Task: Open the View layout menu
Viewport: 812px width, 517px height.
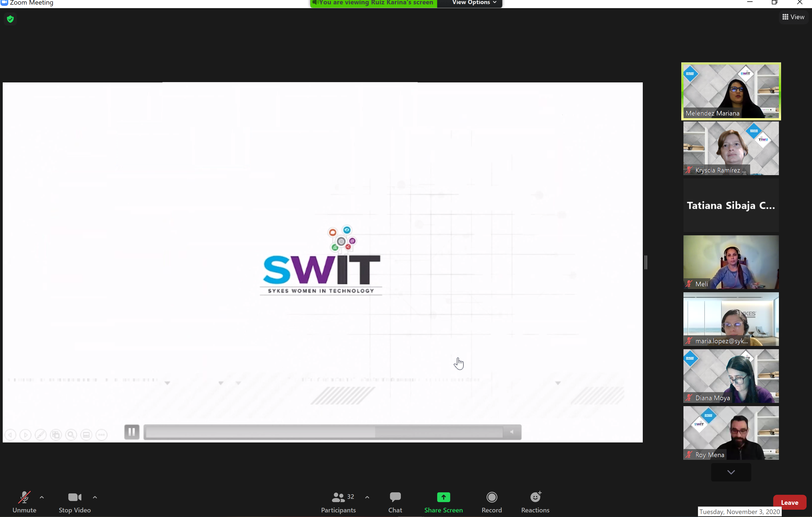Action: pyautogui.click(x=794, y=17)
